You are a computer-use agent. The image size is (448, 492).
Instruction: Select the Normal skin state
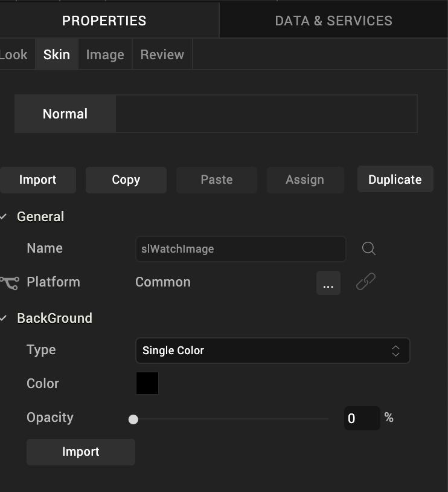point(65,114)
